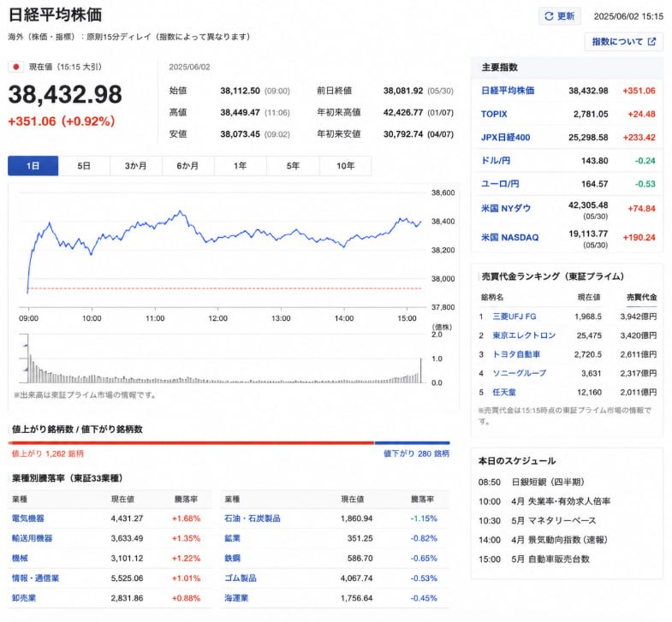
Task: Open トヨタ自動車 stock page
Action: (x=516, y=354)
